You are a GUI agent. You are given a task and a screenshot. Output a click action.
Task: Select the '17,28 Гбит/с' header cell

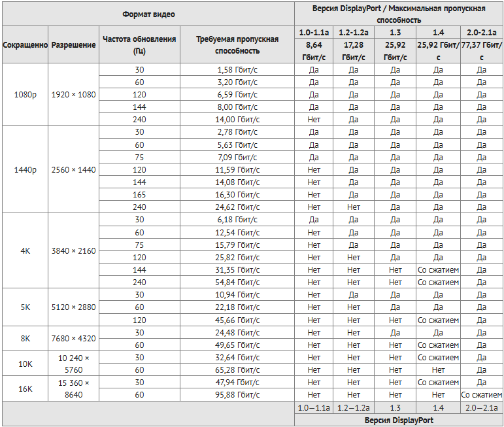coord(354,51)
